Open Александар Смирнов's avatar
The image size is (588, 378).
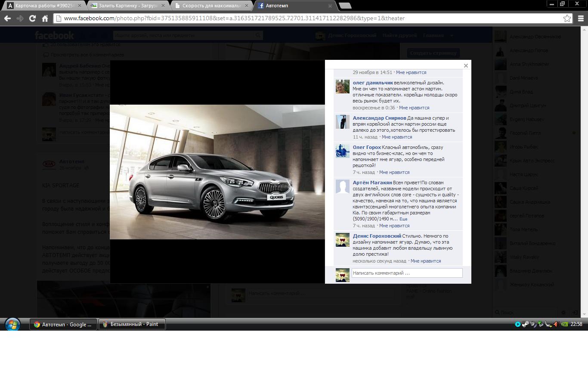(x=343, y=122)
